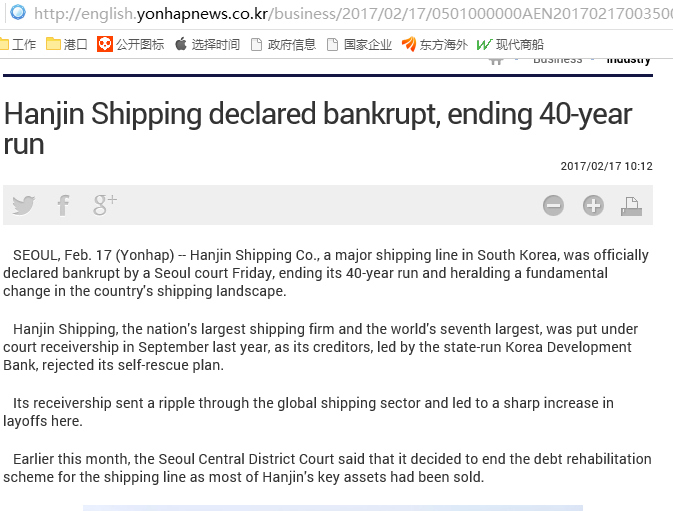Decrease article font size with minus icon

(553, 206)
